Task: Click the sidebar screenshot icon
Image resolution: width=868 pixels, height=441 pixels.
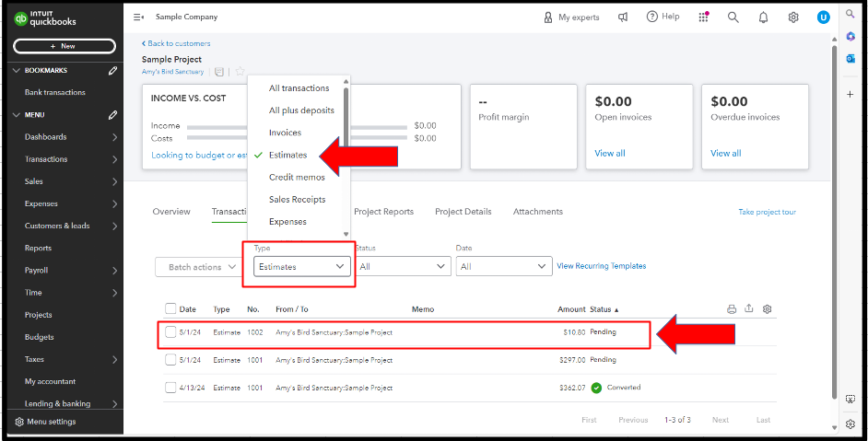Action: [x=850, y=400]
